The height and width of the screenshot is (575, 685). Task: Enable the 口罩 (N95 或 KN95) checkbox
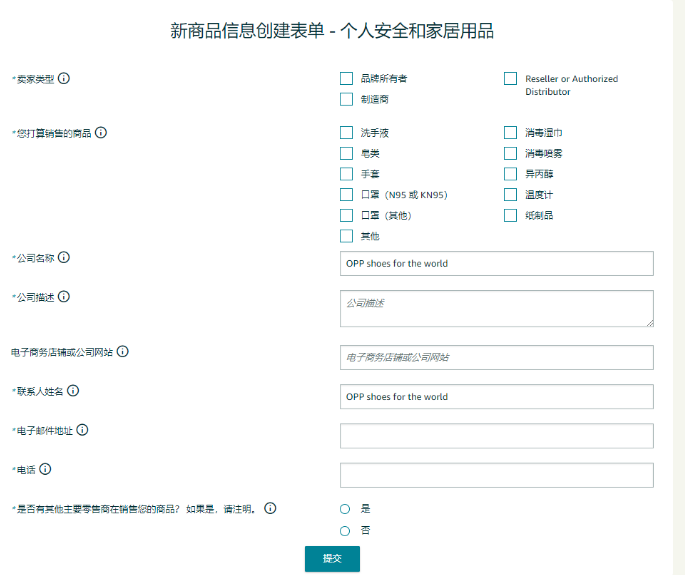(x=346, y=194)
